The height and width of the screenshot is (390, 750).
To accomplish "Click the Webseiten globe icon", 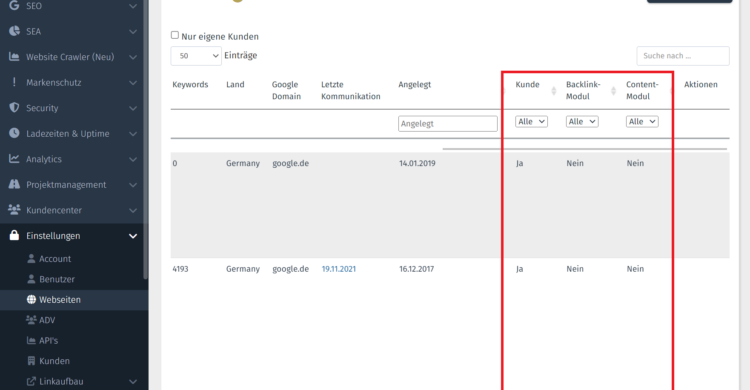I will click(31, 300).
